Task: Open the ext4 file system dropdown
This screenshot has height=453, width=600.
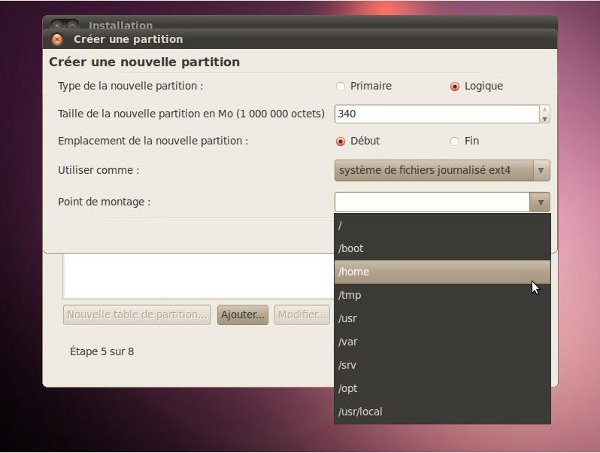Action: coord(442,171)
